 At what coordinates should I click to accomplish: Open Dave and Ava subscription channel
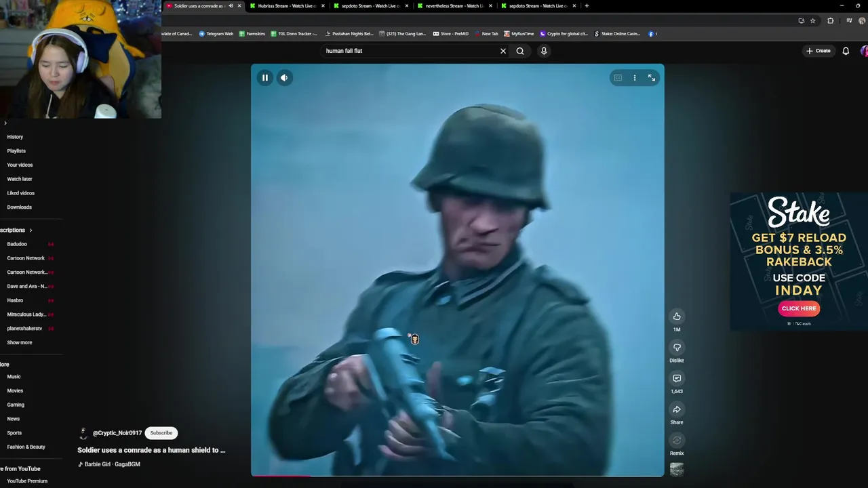[27, 286]
